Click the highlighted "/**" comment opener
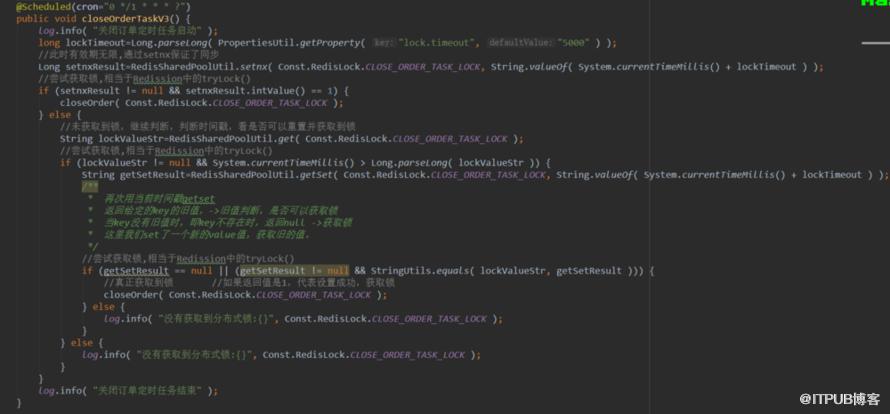 (x=89, y=187)
